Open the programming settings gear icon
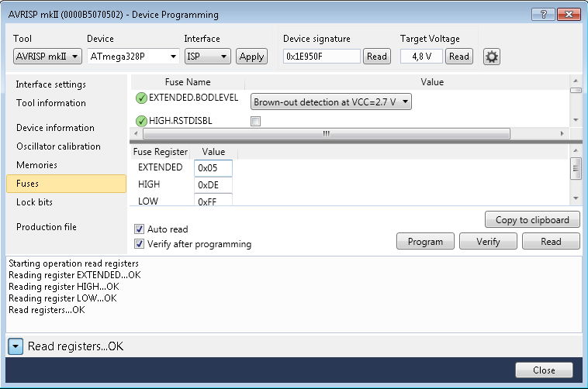The image size is (588, 389). (491, 57)
